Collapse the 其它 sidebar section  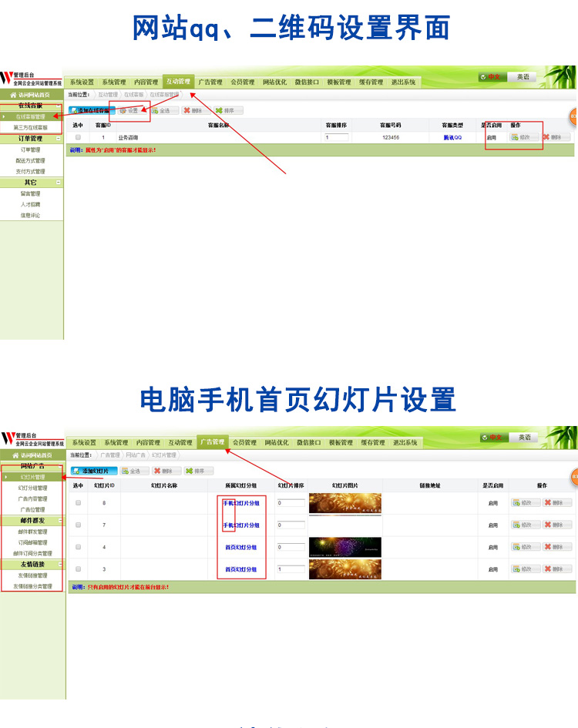pyautogui.click(x=58, y=183)
